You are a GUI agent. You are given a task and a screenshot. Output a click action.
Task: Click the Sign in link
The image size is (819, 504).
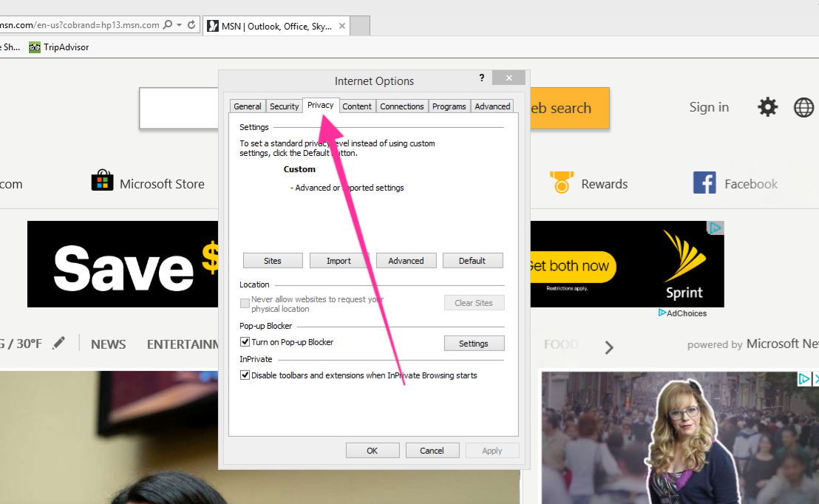(709, 107)
